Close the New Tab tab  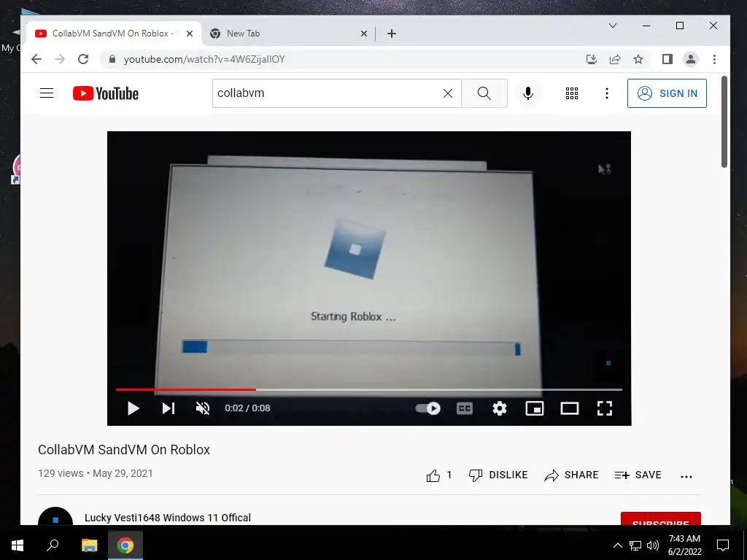pos(363,34)
